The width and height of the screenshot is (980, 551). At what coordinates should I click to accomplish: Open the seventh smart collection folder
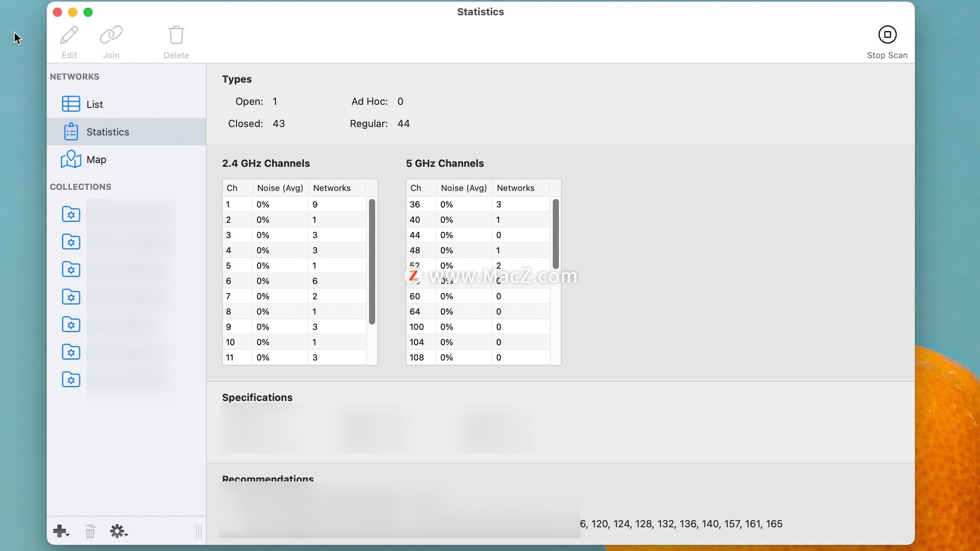tap(71, 380)
